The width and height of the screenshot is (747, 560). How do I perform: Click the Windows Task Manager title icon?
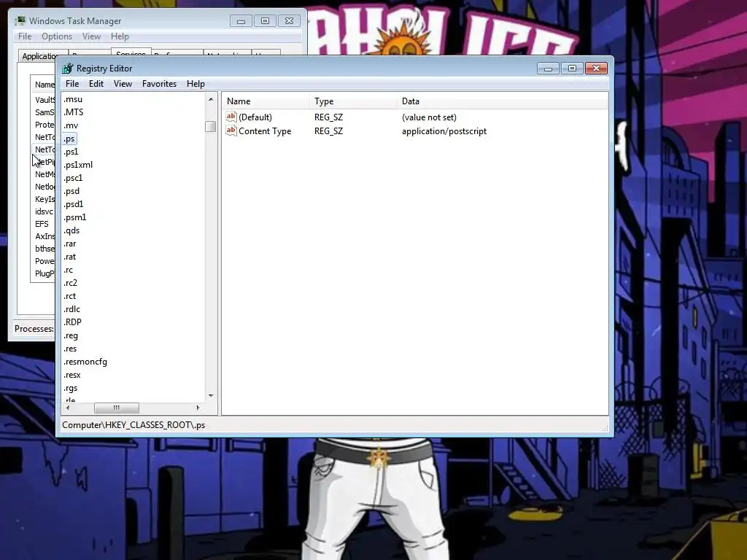(20, 21)
